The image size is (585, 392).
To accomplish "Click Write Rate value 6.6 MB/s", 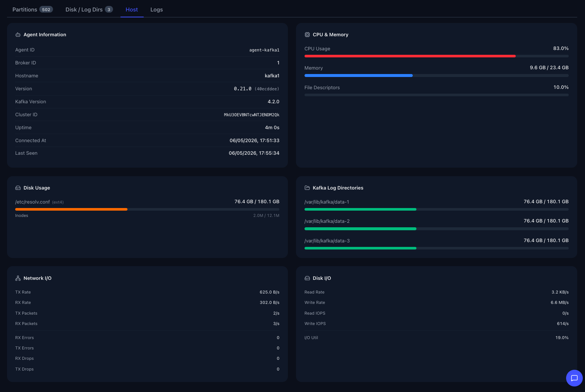I will (x=559, y=303).
